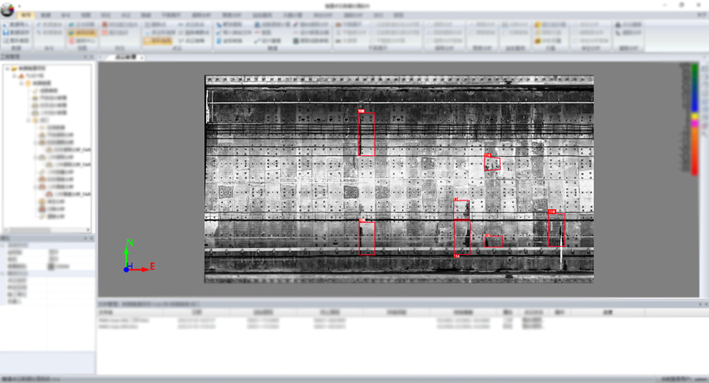Viewport: 709px width, 383px height.
Task: Collapse the root folder node in project tree
Action: [7, 69]
